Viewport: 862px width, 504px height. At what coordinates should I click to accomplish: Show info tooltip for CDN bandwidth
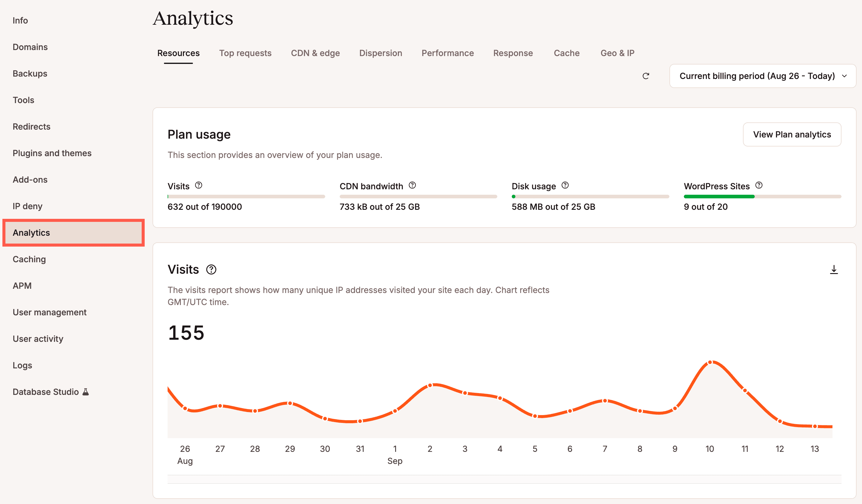(412, 185)
